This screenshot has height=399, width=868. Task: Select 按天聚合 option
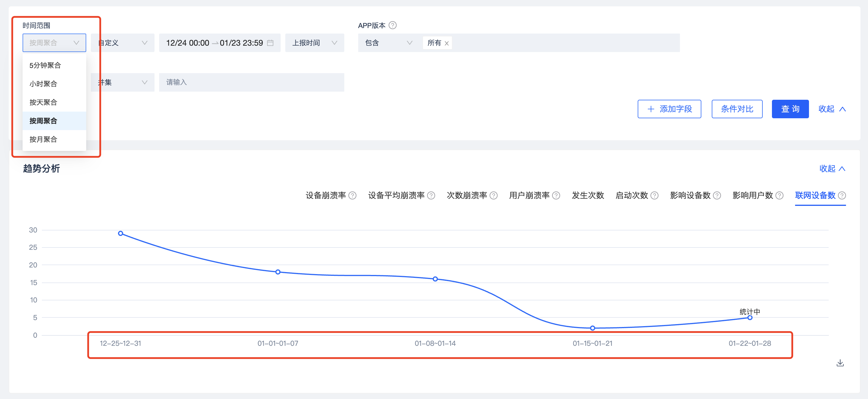coord(54,102)
